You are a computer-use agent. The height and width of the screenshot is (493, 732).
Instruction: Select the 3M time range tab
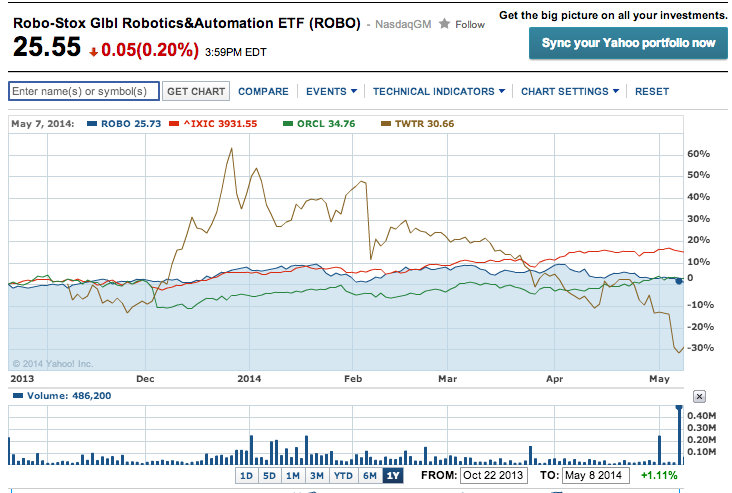point(317,476)
